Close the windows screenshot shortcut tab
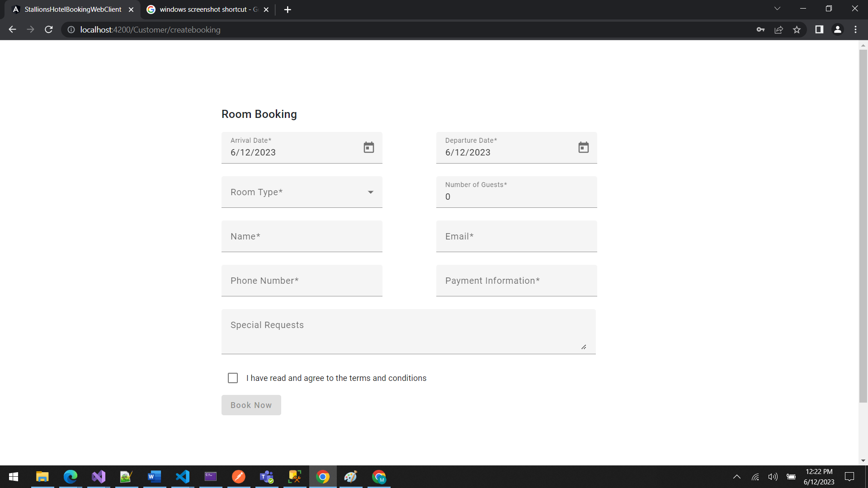This screenshot has height=488, width=868. [x=266, y=9]
